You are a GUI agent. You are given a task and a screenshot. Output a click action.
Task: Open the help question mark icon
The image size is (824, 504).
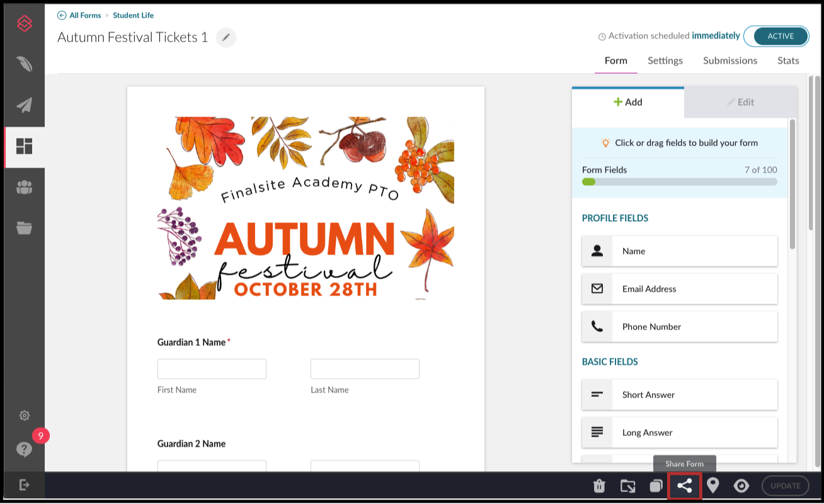pyautogui.click(x=24, y=449)
